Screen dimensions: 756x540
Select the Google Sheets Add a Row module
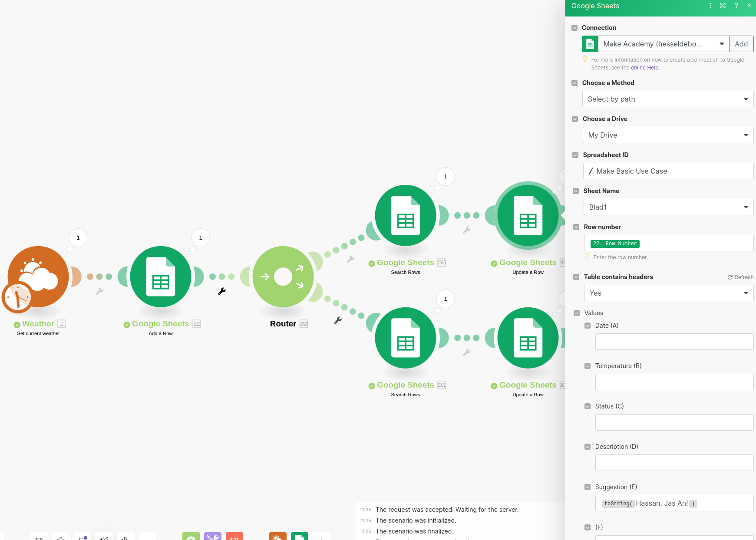(x=161, y=277)
